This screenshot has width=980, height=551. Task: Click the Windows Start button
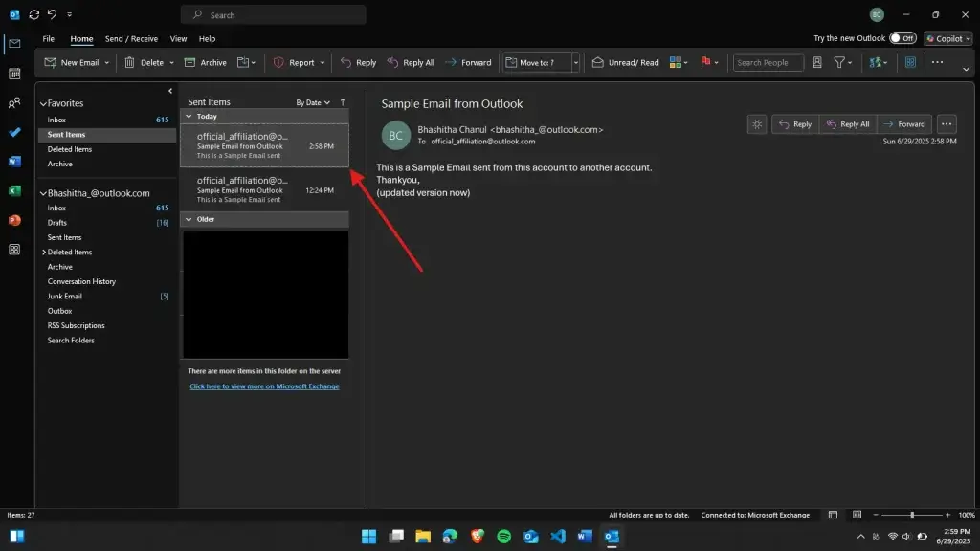pos(368,536)
